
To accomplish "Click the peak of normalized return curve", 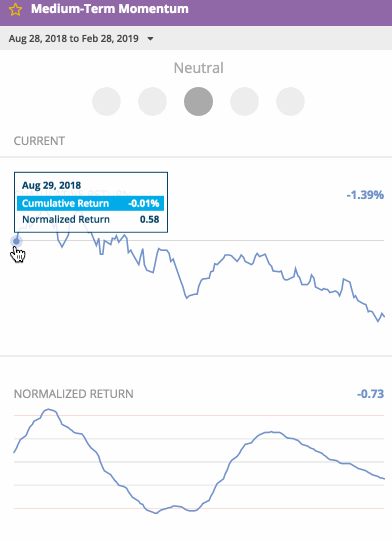I will click(49, 410).
